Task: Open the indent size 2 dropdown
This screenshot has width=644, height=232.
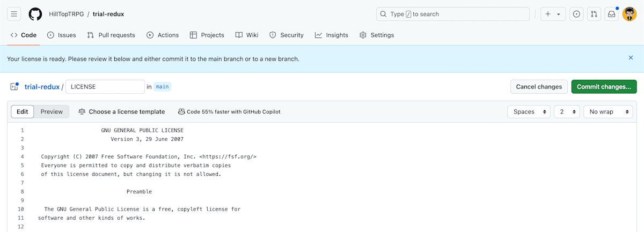Action: click(x=567, y=111)
